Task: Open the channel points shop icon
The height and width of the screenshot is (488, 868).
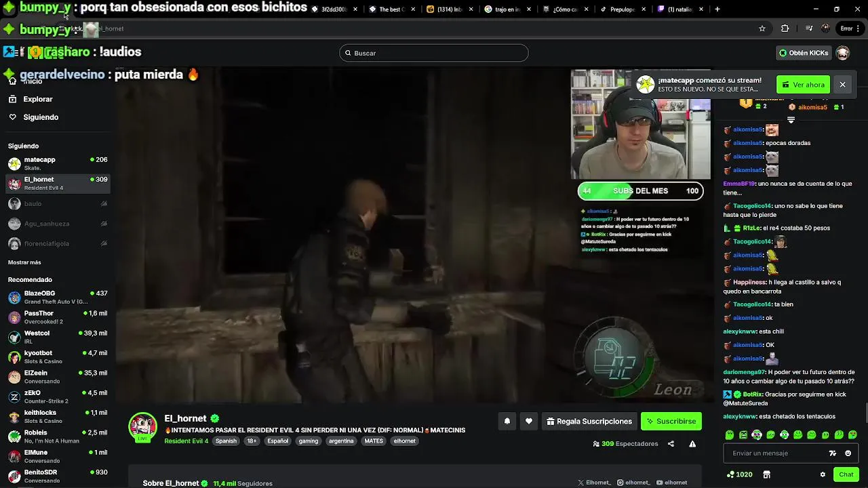Action: (x=767, y=474)
